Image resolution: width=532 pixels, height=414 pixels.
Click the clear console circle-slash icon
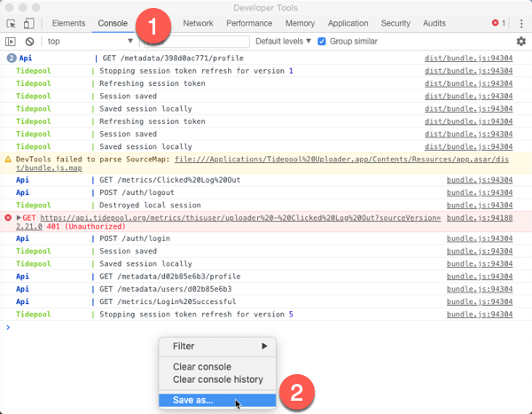(29, 42)
